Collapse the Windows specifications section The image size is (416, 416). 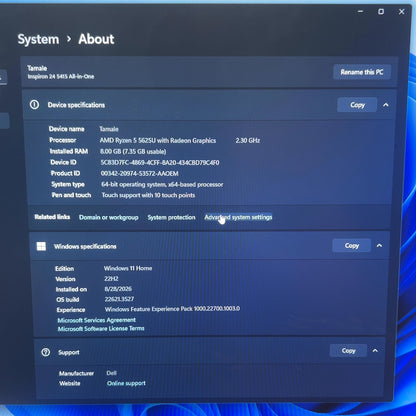(x=379, y=246)
